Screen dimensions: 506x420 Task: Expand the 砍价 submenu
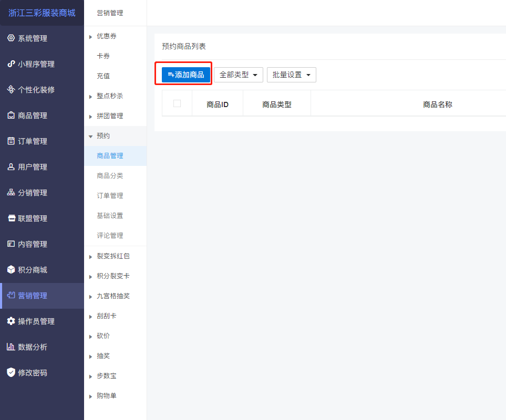tap(91, 337)
